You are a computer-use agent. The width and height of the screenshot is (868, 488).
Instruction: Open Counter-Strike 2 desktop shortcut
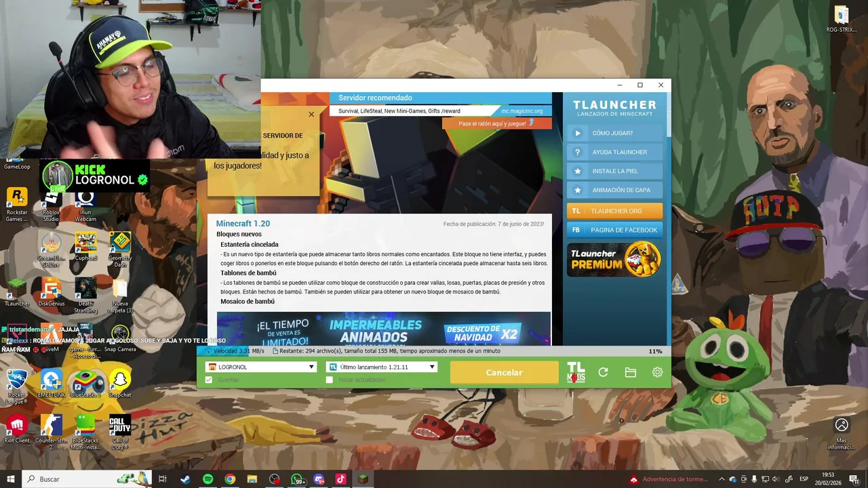52,432
